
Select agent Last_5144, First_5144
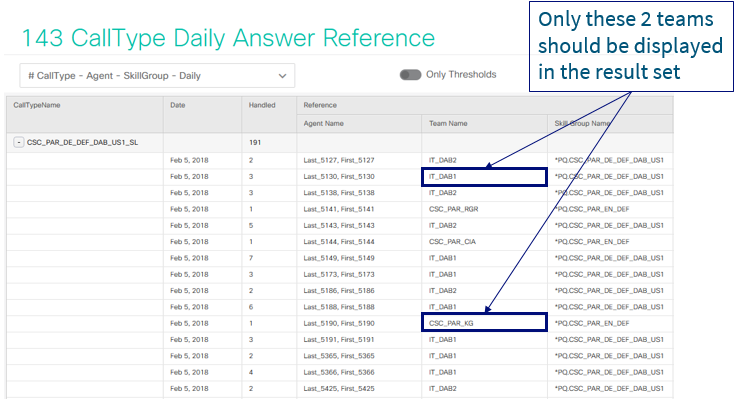(339, 242)
